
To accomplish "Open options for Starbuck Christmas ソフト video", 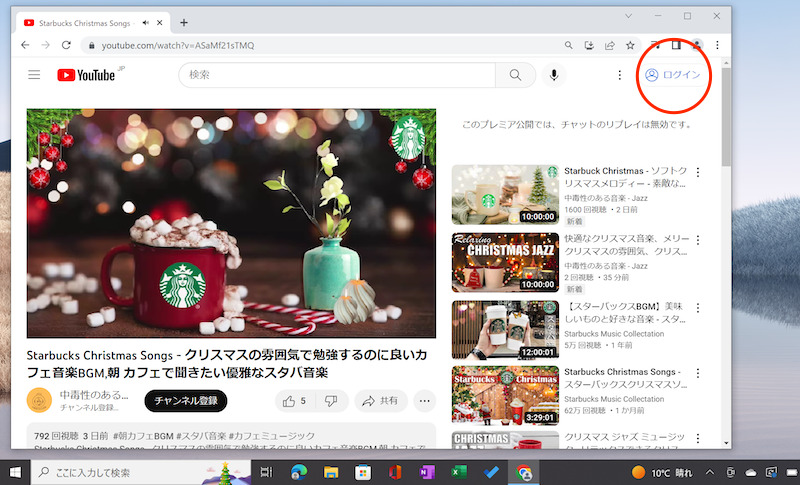I will 698,172.
